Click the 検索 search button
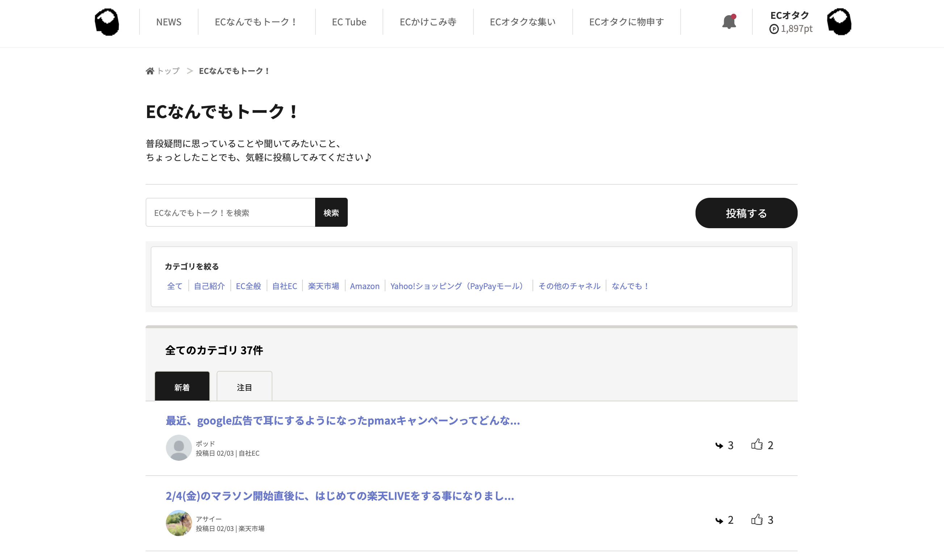Viewport: 944px width, 560px height. (x=331, y=213)
